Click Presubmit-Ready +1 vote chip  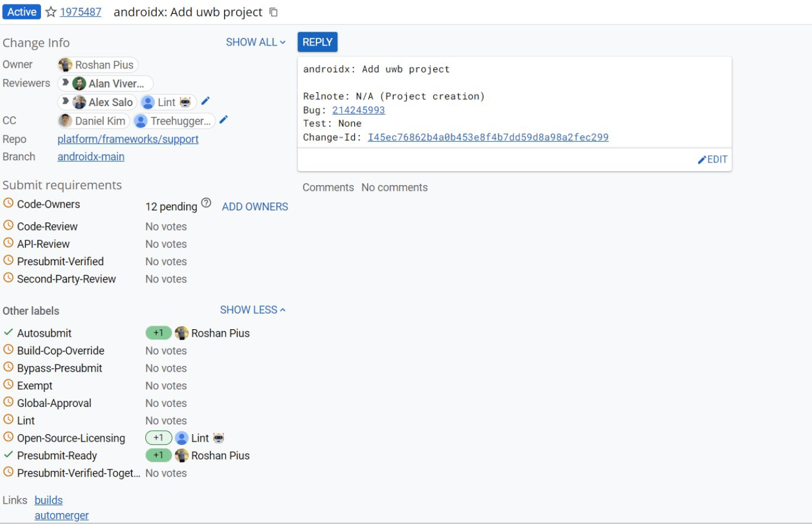tap(158, 455)
